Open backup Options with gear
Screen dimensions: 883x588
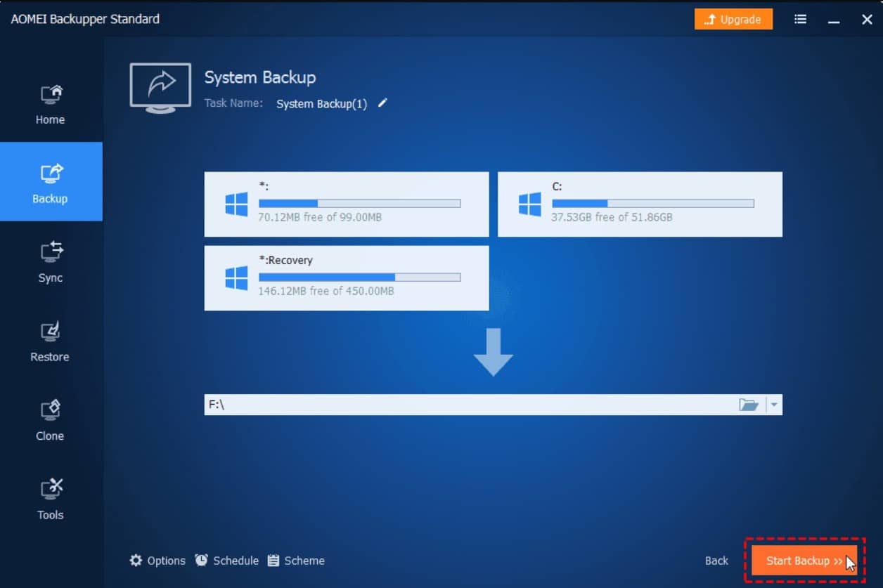click(157, 561)
